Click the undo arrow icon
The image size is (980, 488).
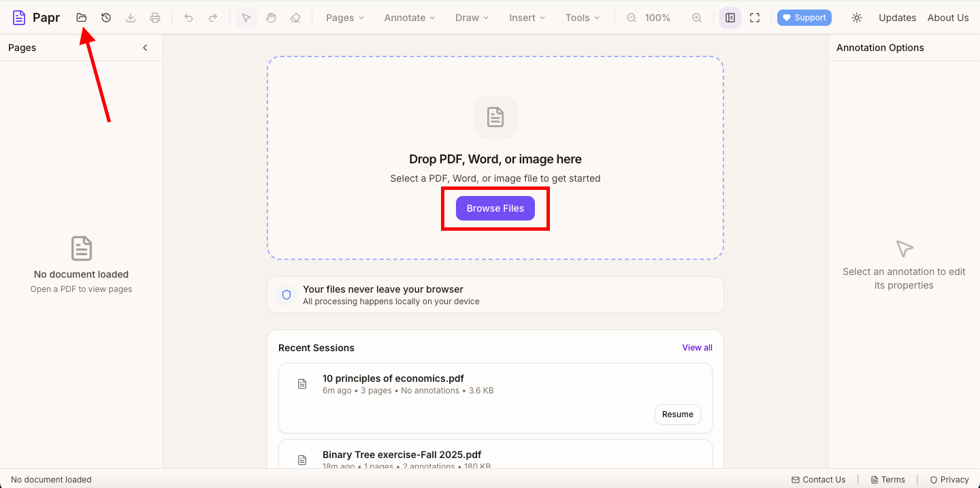click(189, 18)
